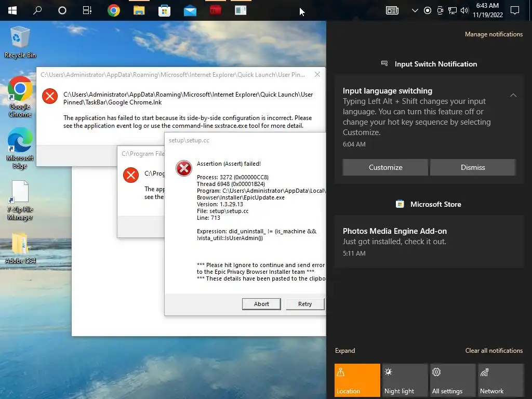Click Clear all notifications
The width and height of the screenshot is (532, 399).
click(494, 351)
